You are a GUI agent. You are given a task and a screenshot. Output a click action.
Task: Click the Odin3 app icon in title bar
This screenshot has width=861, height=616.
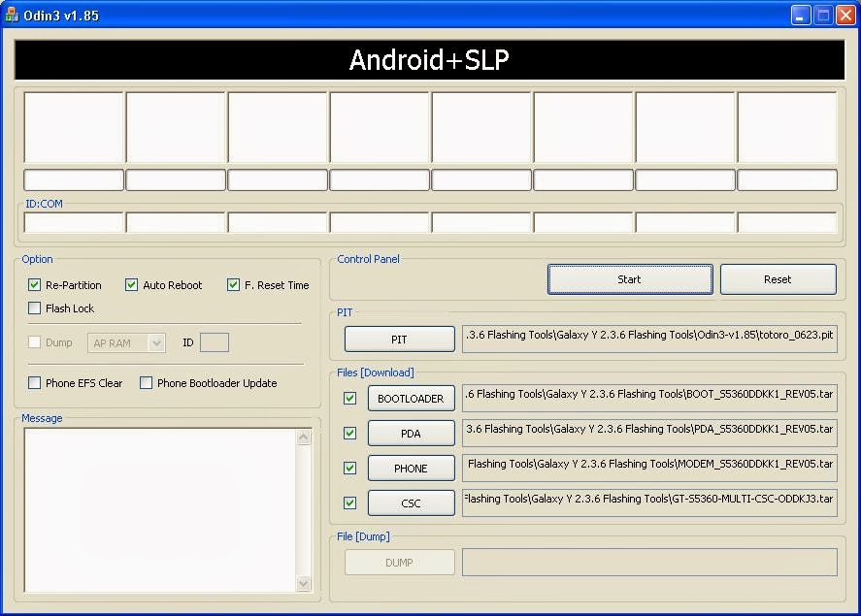pyautogui.click(x=12, y=16)
